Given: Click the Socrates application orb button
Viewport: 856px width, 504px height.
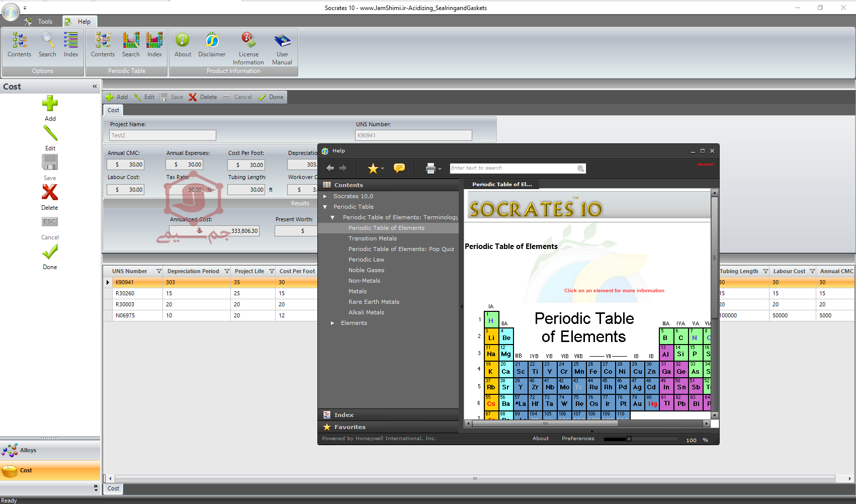Looking at the screenshot, I should [11, 12].
